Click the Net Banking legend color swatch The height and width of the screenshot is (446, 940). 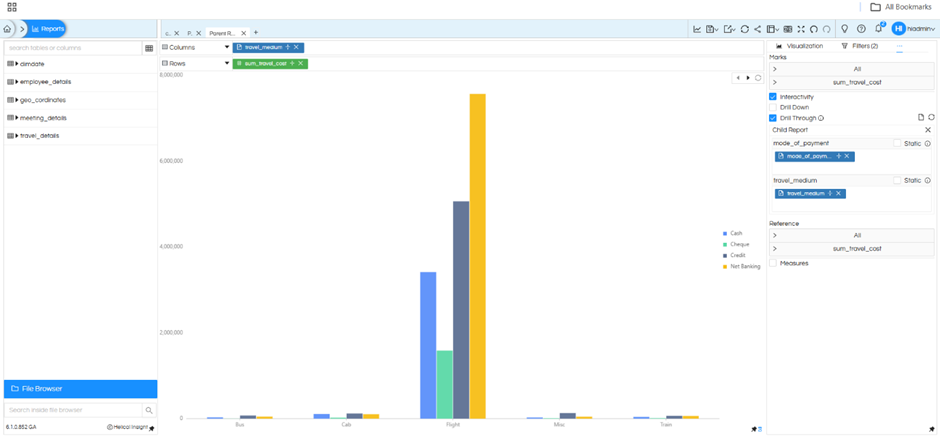coord(725,266)
